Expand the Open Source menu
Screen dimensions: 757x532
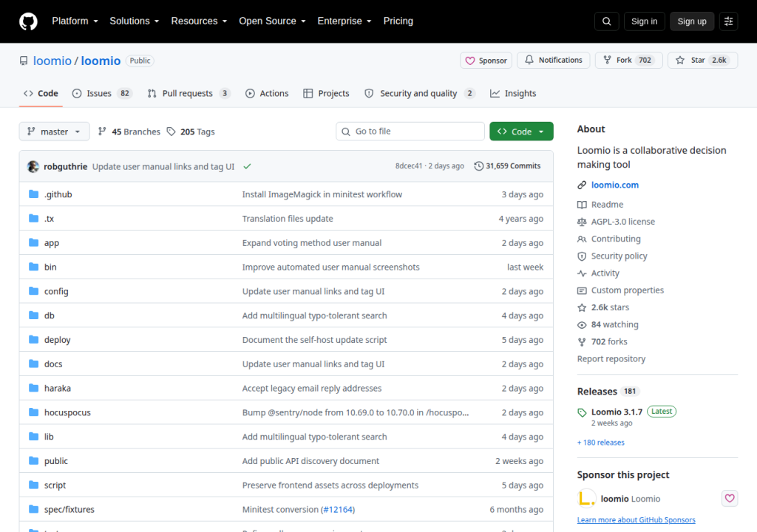(x=272, y=21)
